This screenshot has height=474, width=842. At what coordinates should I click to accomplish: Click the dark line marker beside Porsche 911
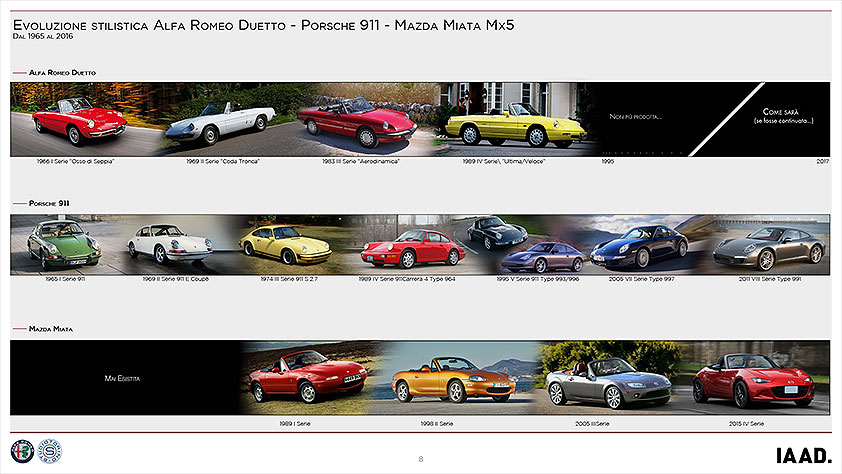pos(19,203)
